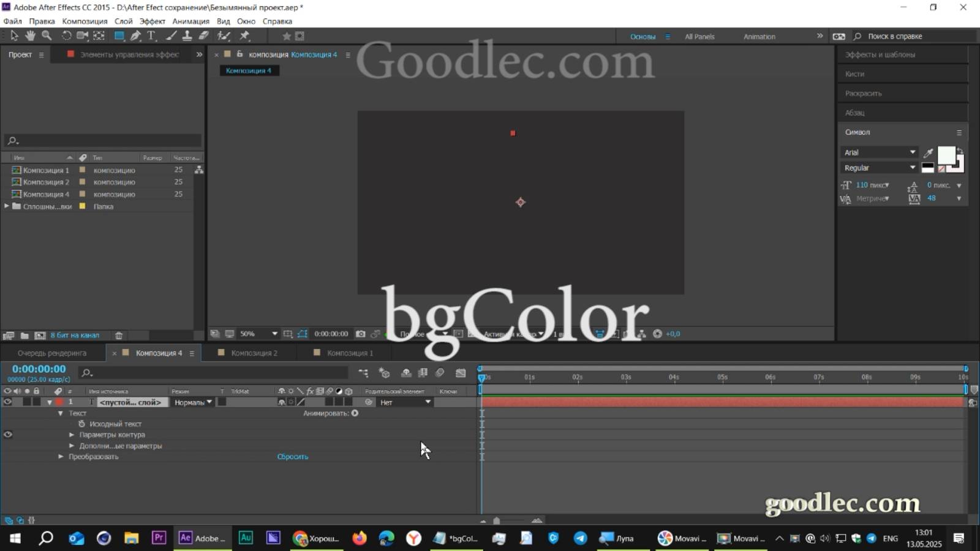Select the Type tool
980x551 pixels.
[151, 36]
